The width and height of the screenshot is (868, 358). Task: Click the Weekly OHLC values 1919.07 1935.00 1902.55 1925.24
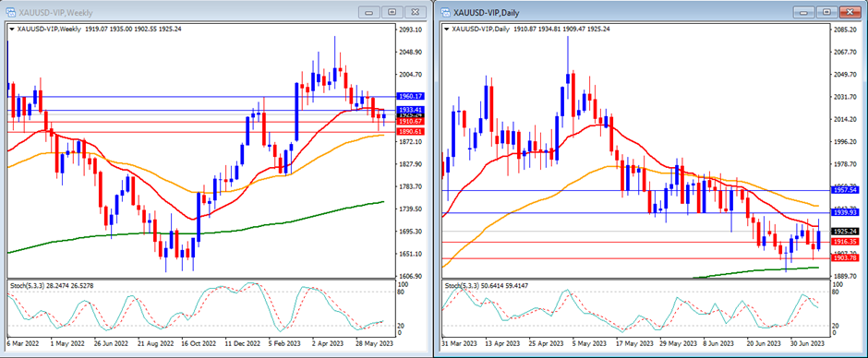pos(133,29)
